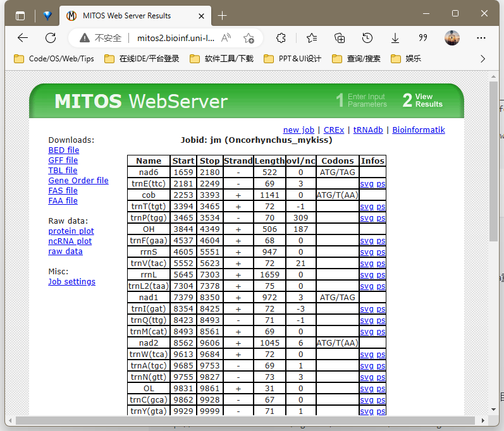Open the protein plot link
This screenshot has height=431, width=504.
click(x=71, y=231)
